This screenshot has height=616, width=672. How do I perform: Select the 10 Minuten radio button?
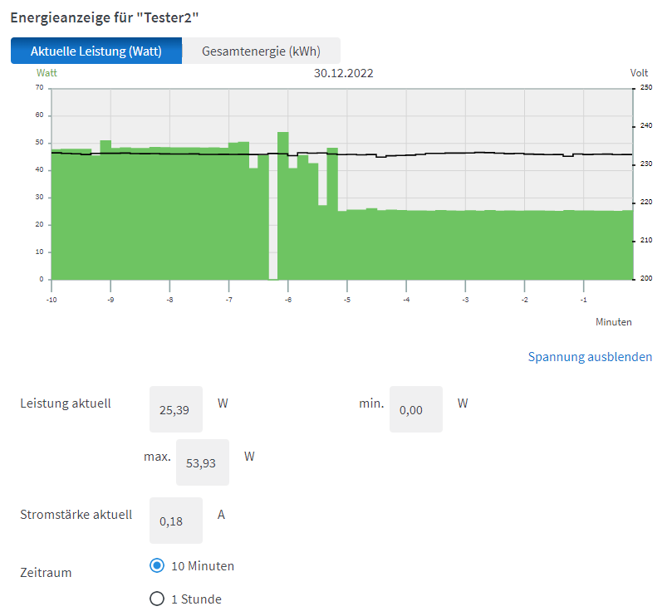pyautogui.click(x=157, y=565)
